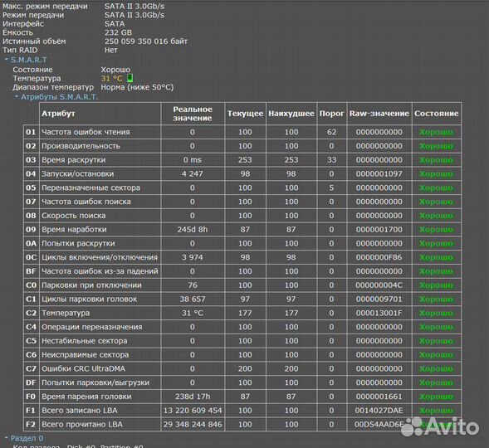489x448 pixels.
Task: Click the 31 °C temperature value
Action: point(111,79)
